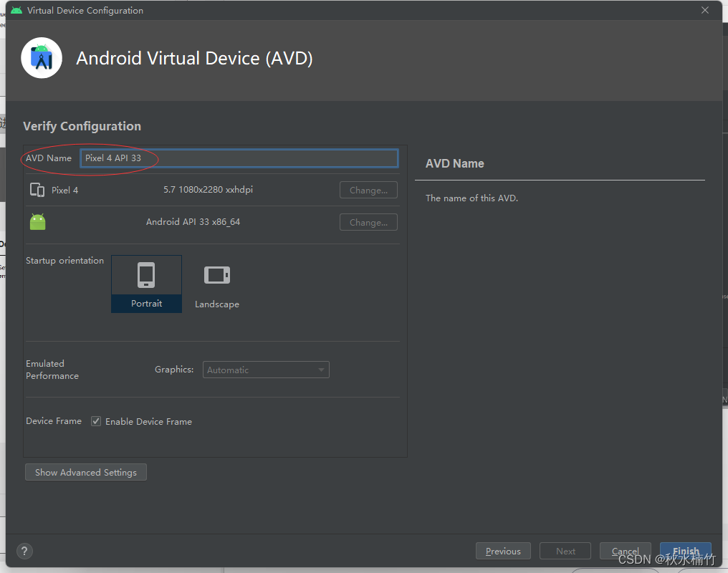This screenshot has height=573, width=728.
Task: Click the 'Verify Configuration' heading
Action: click(x=82, y=126)
